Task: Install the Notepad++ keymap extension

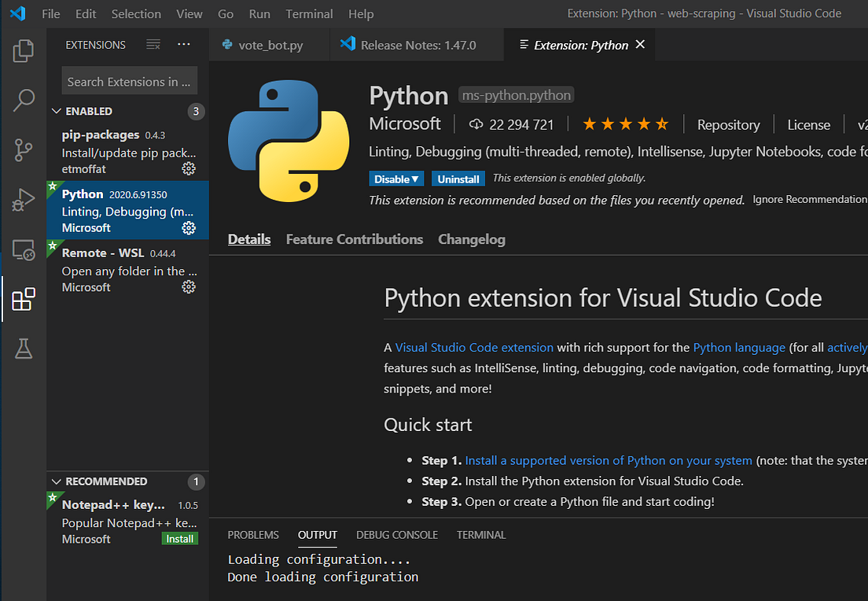Action: [179, 539]
